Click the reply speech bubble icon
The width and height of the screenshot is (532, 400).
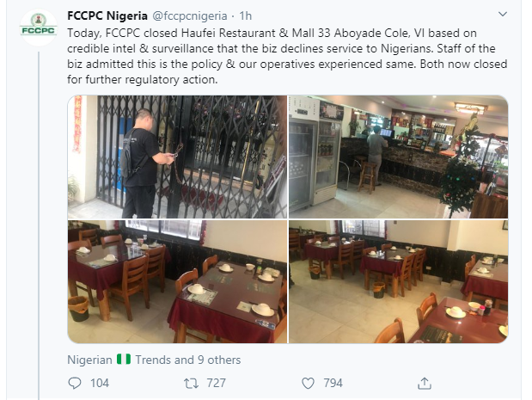point(76,382)
